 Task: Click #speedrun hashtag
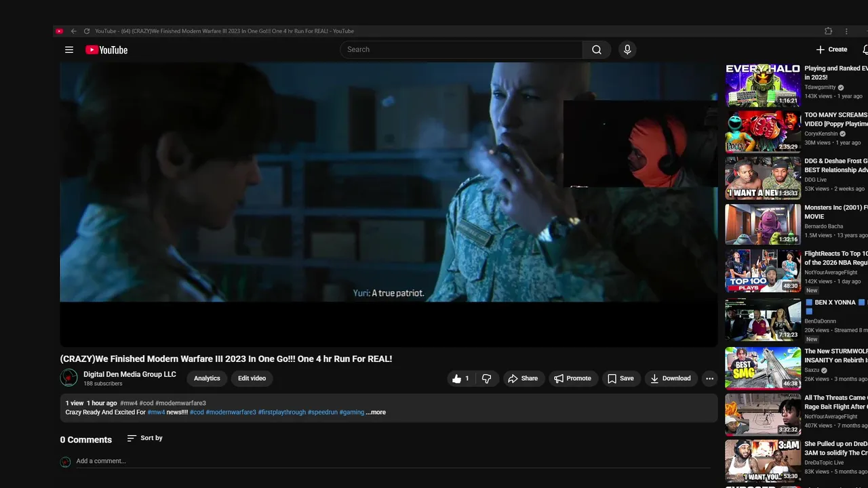322,412
